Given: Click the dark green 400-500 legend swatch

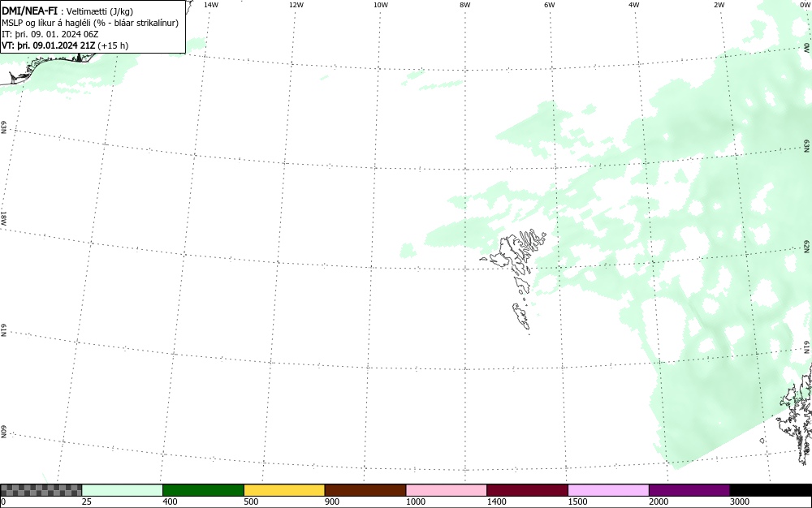Looking at the screenshot, I should pos(203,490).
